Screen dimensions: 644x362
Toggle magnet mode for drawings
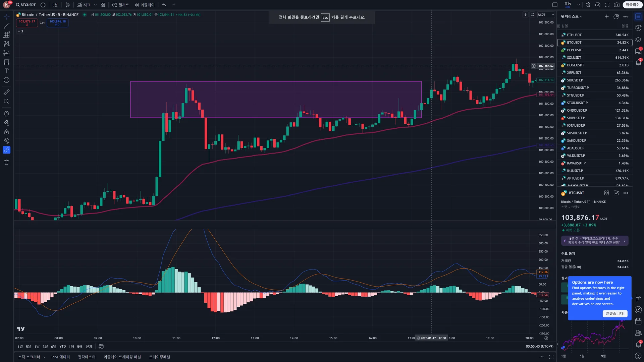tap(6, 114)
